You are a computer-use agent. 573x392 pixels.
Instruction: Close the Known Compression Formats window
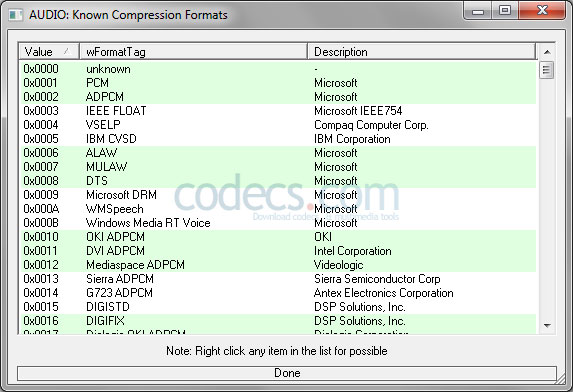tap(542, 10)
